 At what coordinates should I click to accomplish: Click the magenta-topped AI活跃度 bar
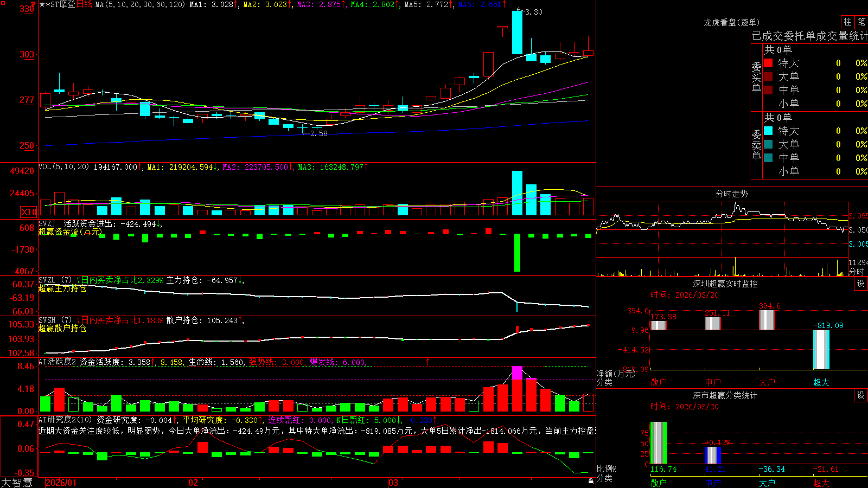tap(517, 389)
